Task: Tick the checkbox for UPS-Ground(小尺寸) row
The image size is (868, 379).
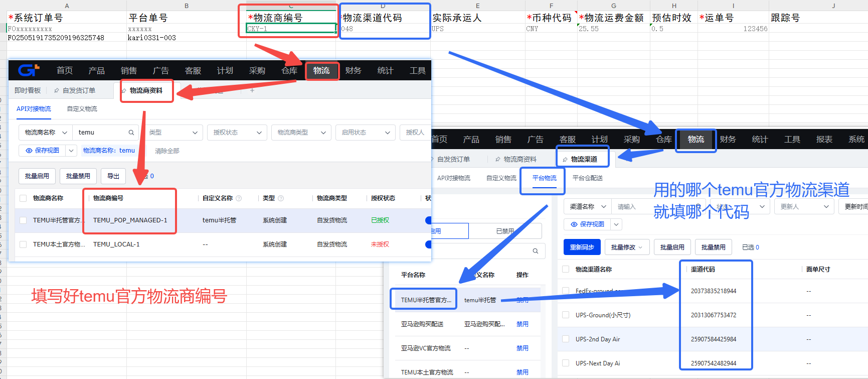Action: pos(566,315)
